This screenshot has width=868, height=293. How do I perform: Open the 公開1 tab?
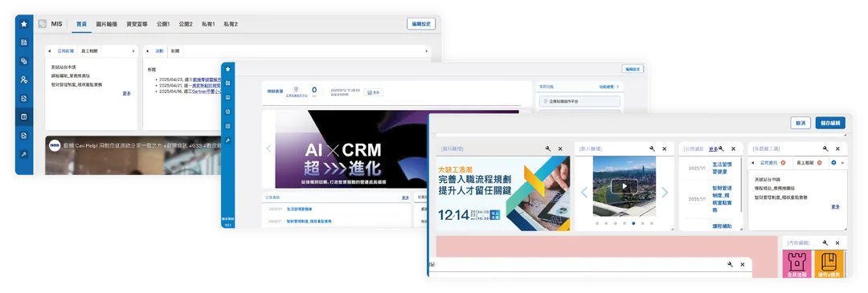[162, 24]
